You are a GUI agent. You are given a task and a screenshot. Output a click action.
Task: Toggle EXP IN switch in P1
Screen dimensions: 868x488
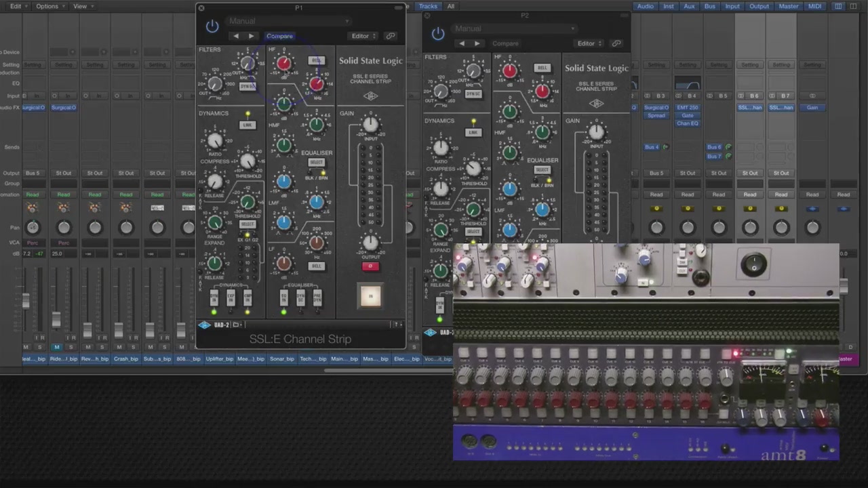[231, 298]
